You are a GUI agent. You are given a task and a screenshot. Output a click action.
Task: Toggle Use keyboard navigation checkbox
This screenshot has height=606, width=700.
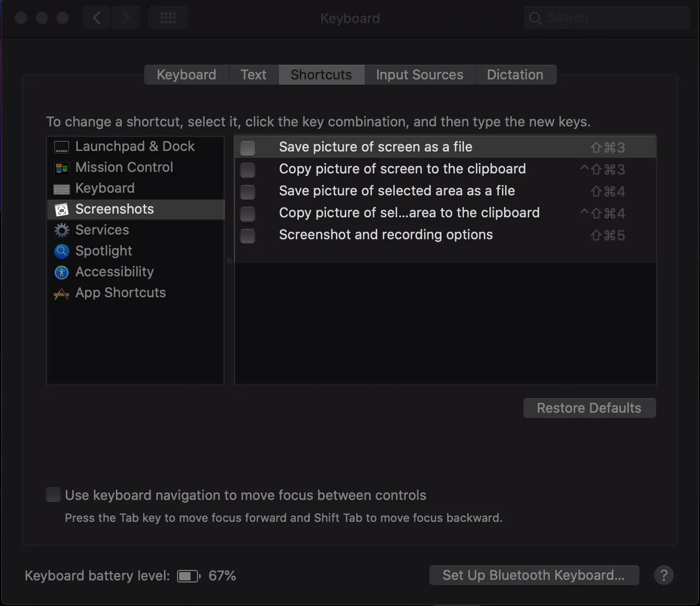[x=53, y=495]
